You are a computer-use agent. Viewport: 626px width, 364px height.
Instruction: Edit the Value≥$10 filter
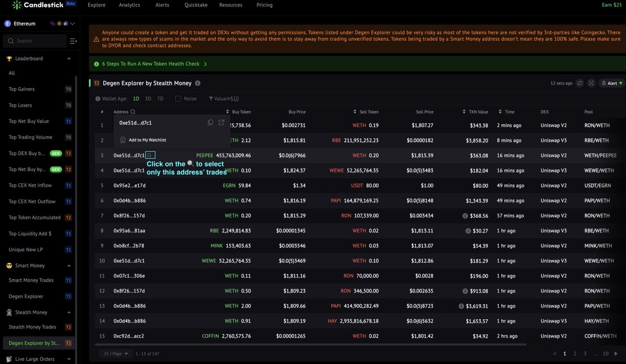coord(227,99)
